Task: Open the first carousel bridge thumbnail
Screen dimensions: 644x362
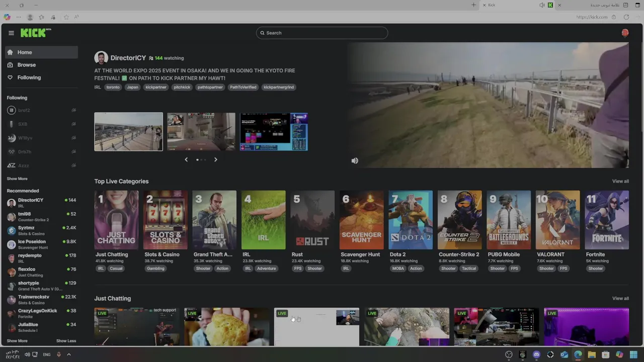Action: pyautogui.click(x=129, y=132)
